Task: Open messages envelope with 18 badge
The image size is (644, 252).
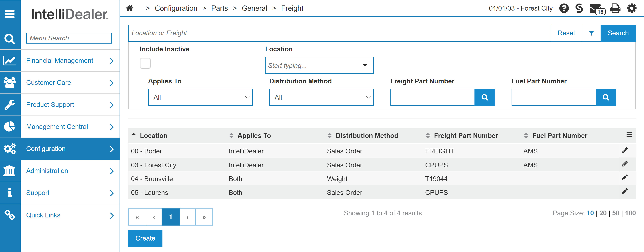Action: pyautogui.click(x=597, y=9)
